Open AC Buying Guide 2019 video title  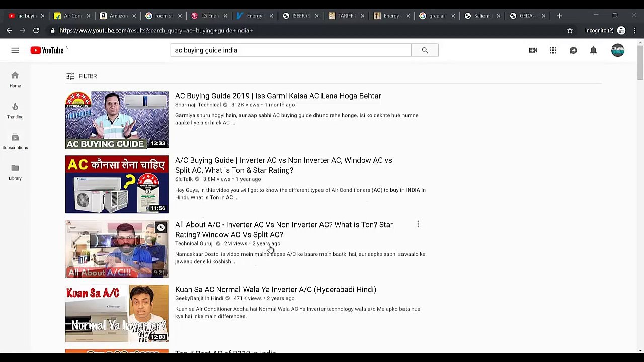pos(278,96)
